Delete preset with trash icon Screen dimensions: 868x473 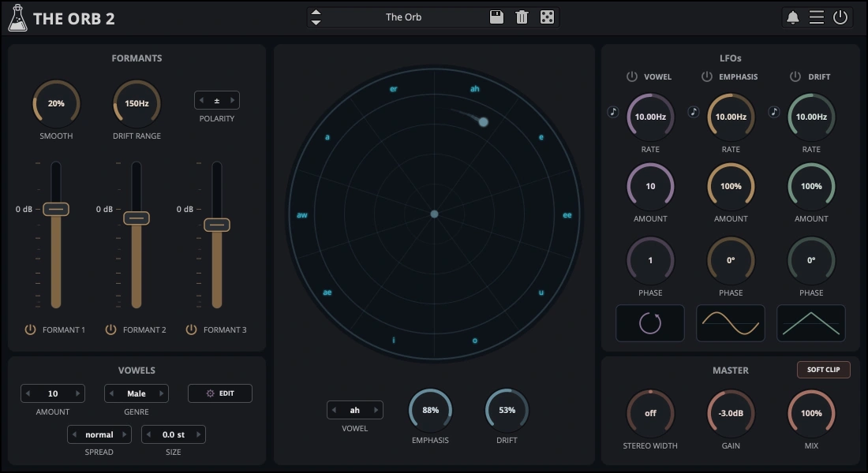click(522, 17)
